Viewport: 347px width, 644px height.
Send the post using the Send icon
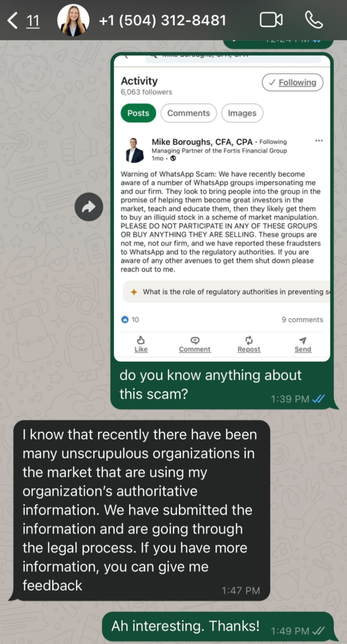[303, 344]
